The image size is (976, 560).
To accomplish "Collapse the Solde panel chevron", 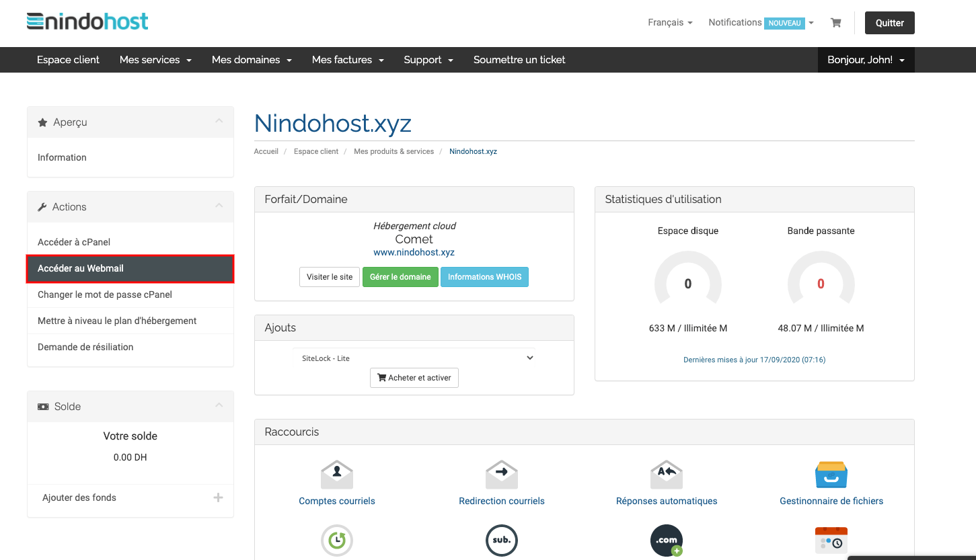I will click(219, 405).
